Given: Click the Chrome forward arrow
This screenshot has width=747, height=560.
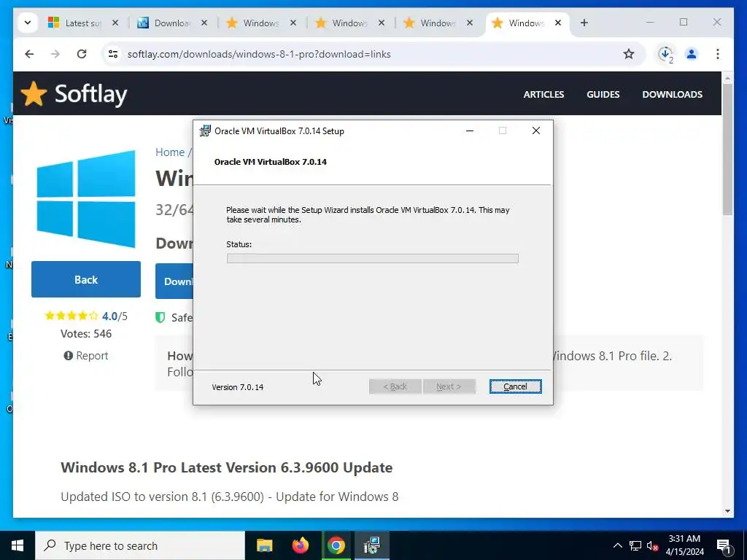Looking at the screenshot, I should (x=55, y=54).
